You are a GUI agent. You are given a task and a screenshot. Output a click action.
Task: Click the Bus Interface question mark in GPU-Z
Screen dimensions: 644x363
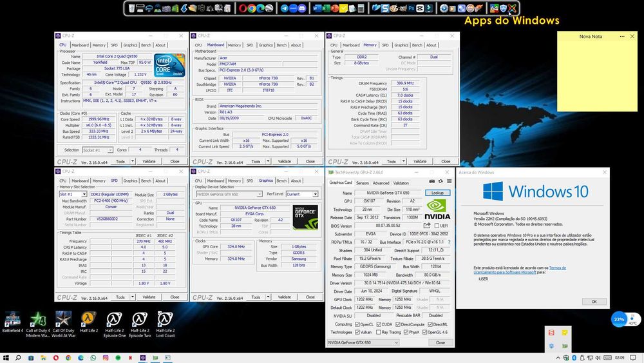(449, 242)
